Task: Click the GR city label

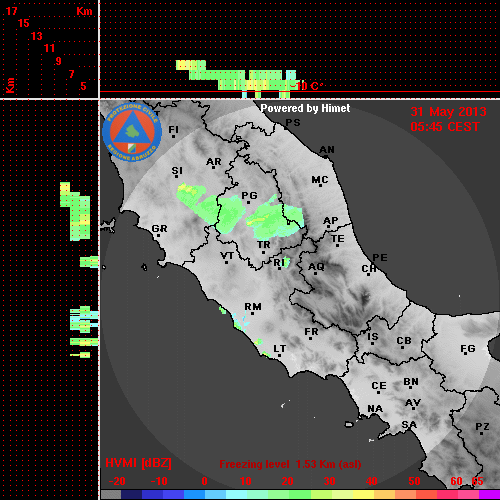Action: (159, 229)
